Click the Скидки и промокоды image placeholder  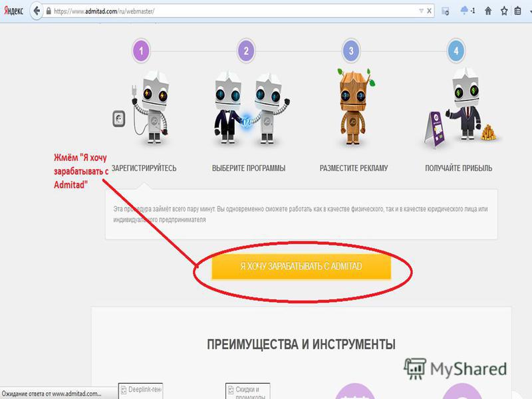[x=247, y=391]
